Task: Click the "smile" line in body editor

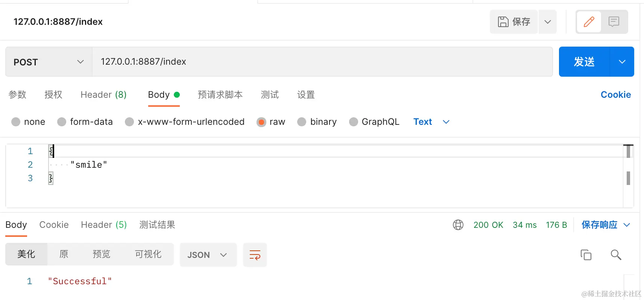Action: 89,165
